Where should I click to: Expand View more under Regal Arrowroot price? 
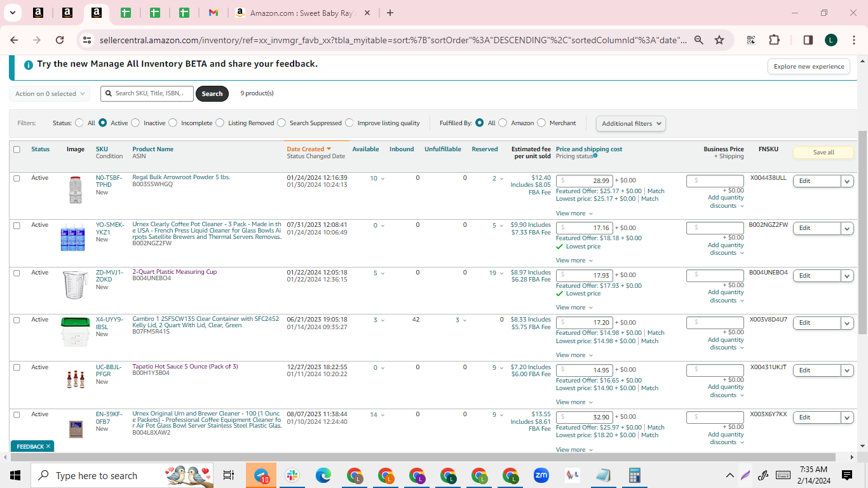point(574,213)
